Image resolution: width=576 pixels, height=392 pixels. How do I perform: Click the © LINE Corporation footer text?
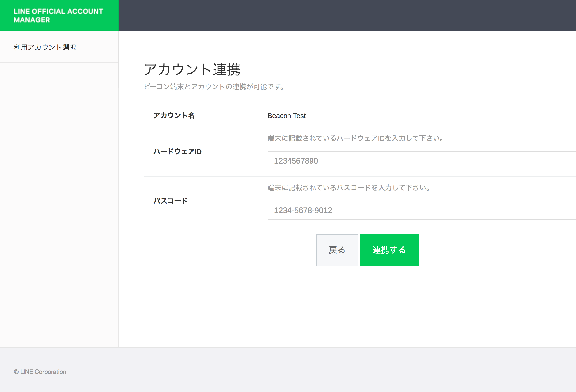40,372
